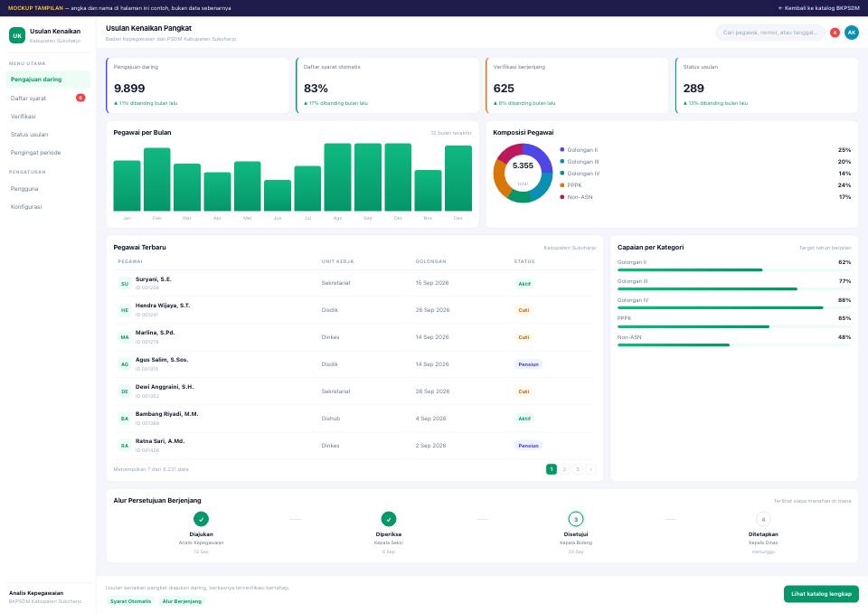Click the name Dewi Anggraini, S.H.
The height and width of the screenshot is (613, 868).
pos(165,387)
